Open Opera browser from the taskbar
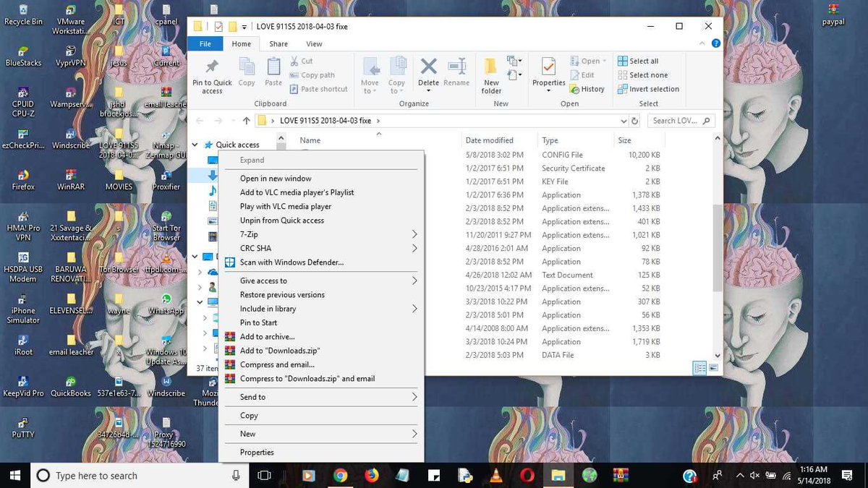Viewport: 868px width, 488px height. 527,475
